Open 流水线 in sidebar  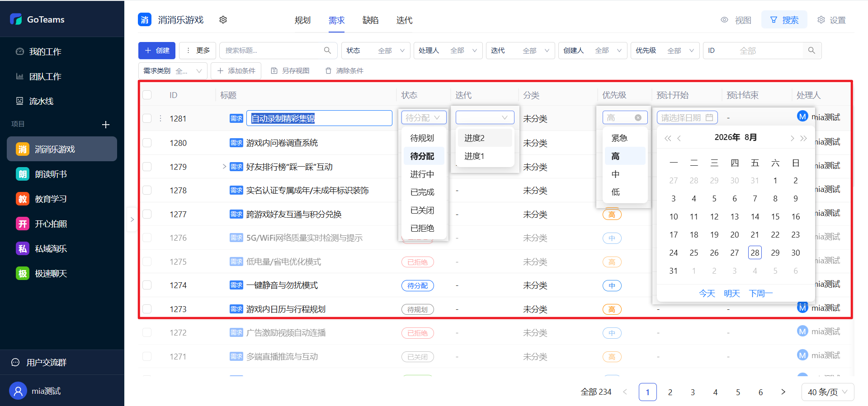tap(41, 101)
